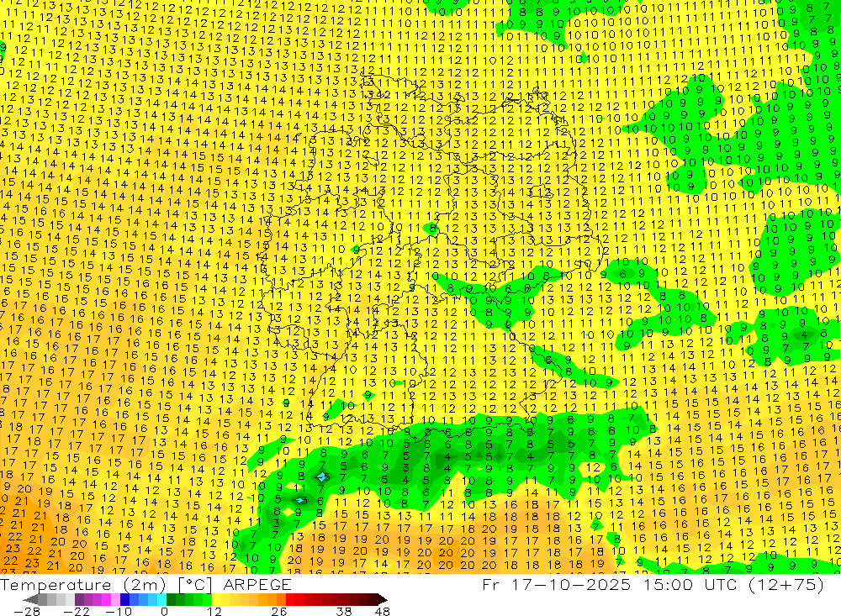
Task: Click the "26" label under the color scale
Action: pyautogui.click(x=279, y=611)
